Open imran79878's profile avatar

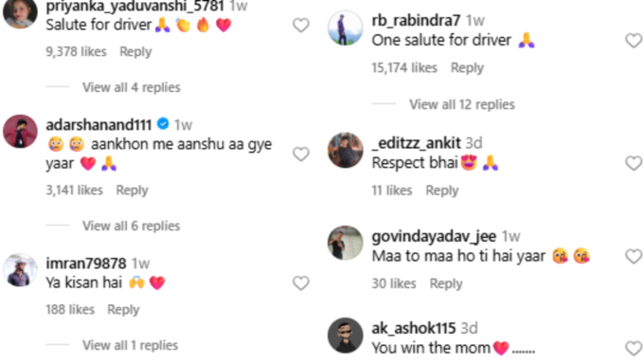coord(20,270)
